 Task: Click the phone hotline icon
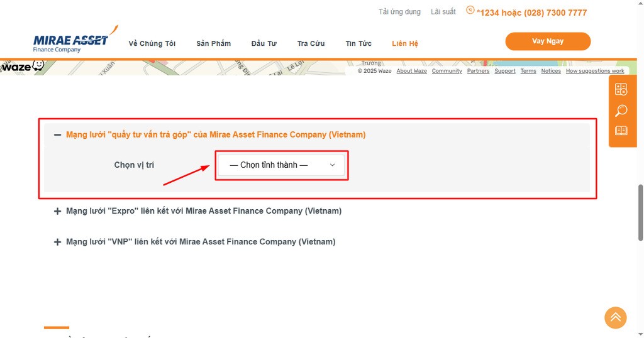[x=470, y=10]
